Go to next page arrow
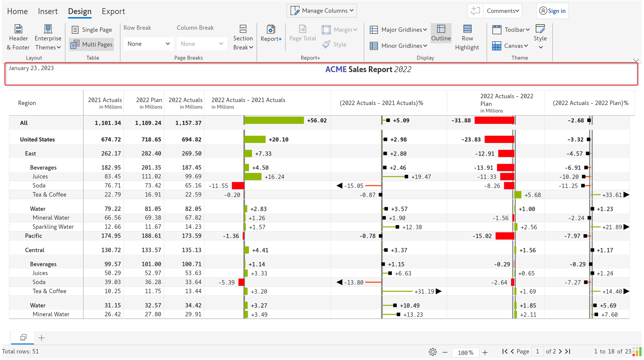644x360 pixels. 560,351
